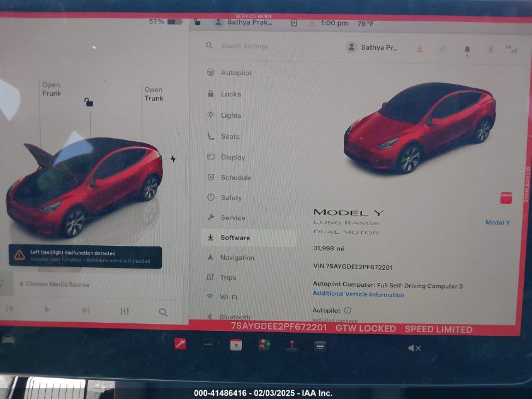This screenshot has width=532, height=399.
Task: Tap the red vehicle color swatch
Action: pyautogui.click(x=506, y=198)
